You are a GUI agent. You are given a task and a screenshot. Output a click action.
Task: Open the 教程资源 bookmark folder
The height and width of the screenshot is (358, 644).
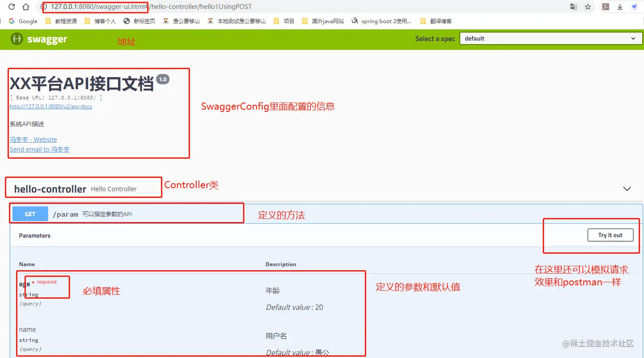[61, 21]
